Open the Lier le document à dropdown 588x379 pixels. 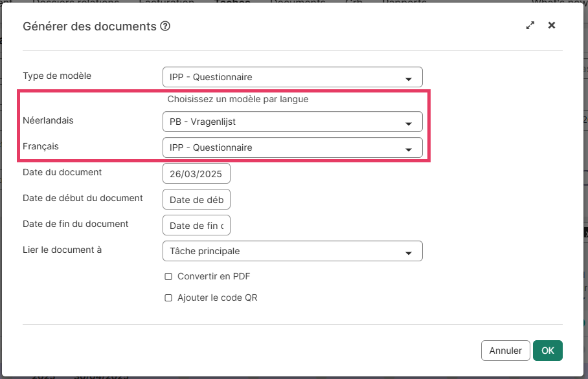[292, 251]
